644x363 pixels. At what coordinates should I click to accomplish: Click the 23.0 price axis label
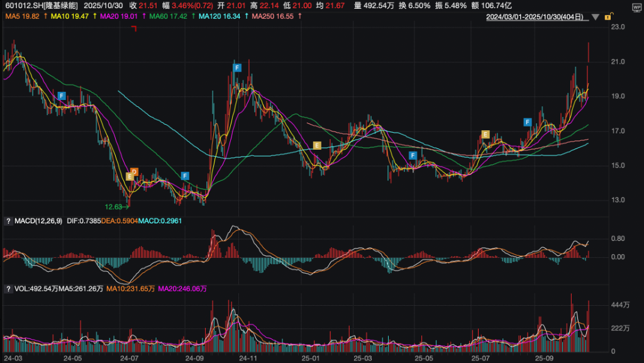(618, 27)
